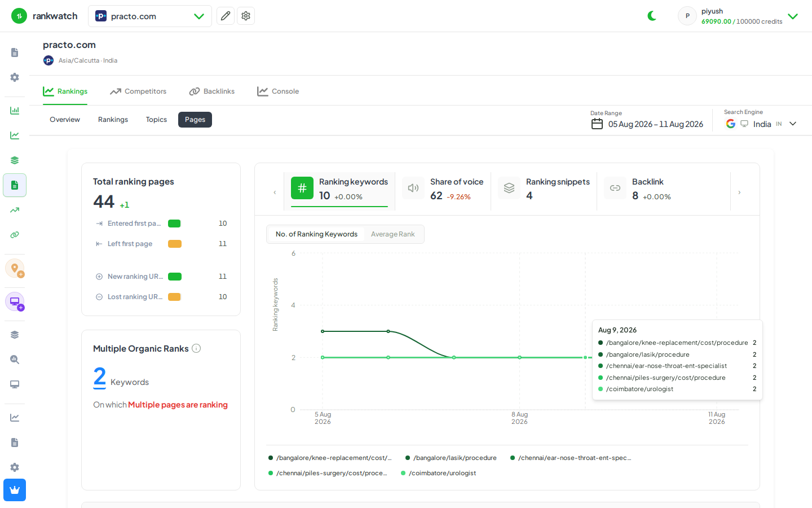Click the green swatch for New ranking URL
The image size is (812, 508).
175,277
